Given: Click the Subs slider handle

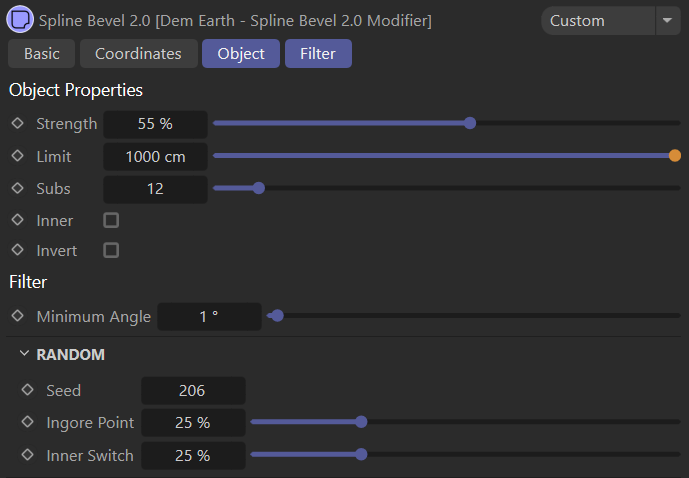Looking at the screenshot, I should tap(259, 188).
